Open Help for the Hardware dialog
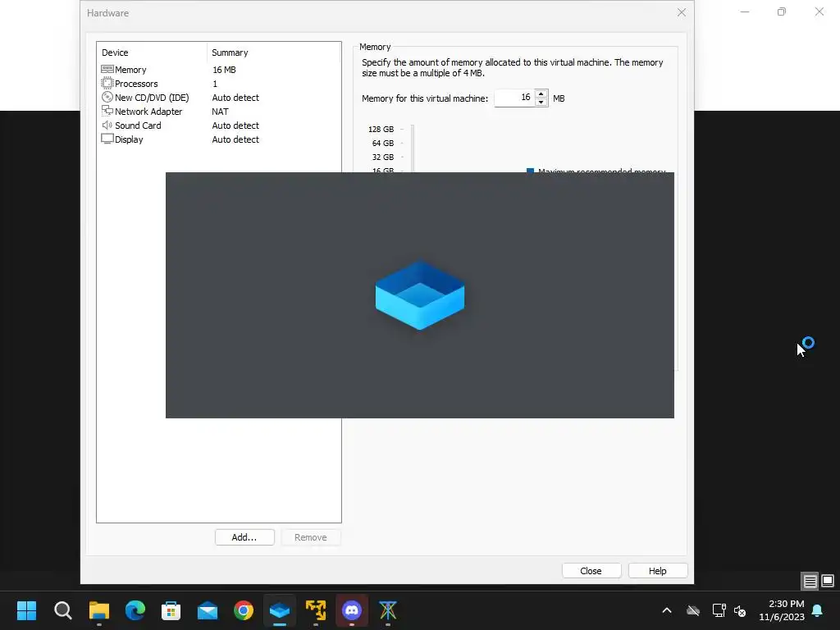840x630 pixels. click(x=658, y=571)
